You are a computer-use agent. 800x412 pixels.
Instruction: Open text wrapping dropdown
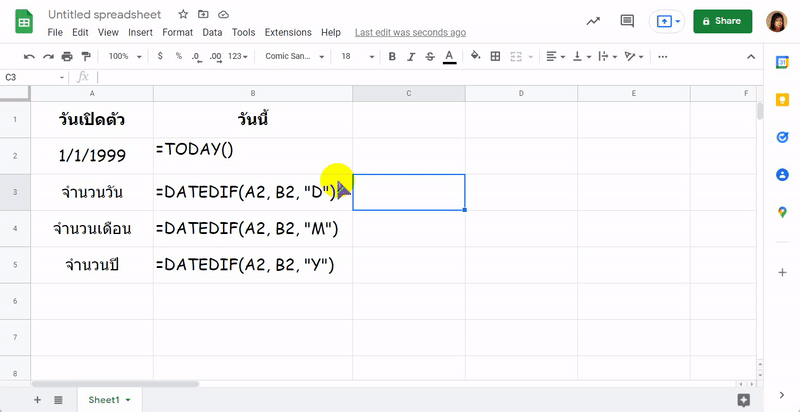click(x=607, y=57)
